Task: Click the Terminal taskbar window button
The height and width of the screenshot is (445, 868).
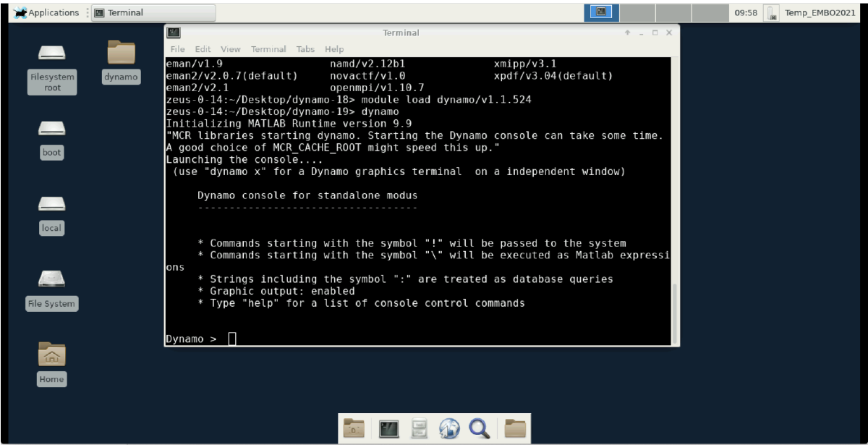Action: (x=154, y=13)
